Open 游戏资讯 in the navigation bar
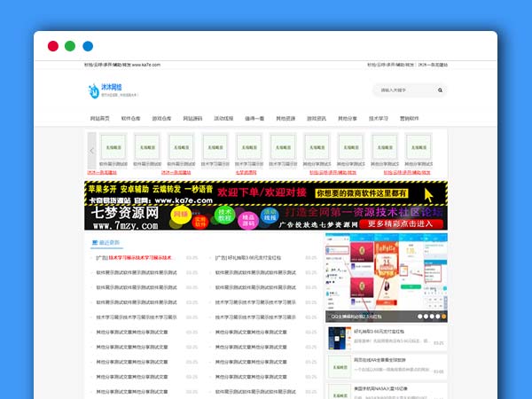 click(x=317, y=119)
